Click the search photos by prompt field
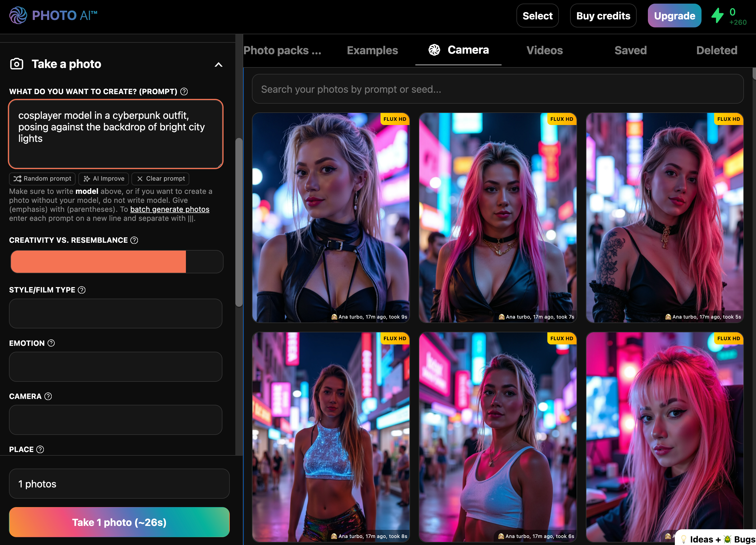756x545 pixels. (497, 89)
